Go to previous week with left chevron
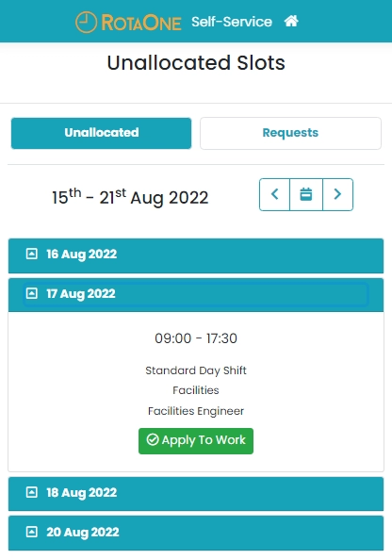 (274, 194)
